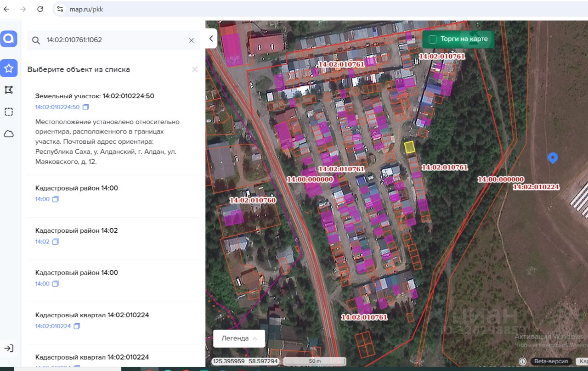Click the 14:02:010760 label on the map
588x371 pixels.
click(x=253, y=200)
